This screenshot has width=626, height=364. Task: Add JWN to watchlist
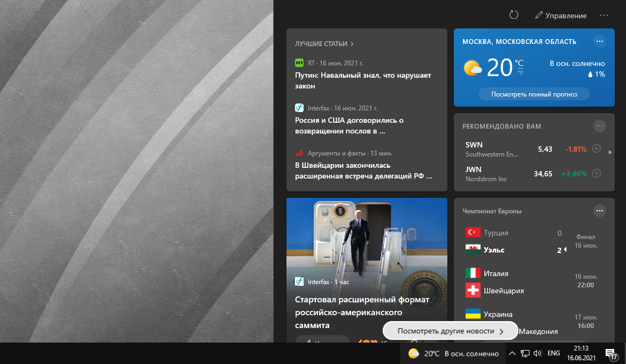click(x=596, y=173)
